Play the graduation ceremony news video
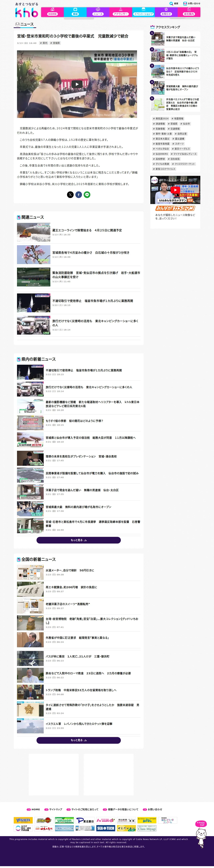 click(x=77, y=84)
